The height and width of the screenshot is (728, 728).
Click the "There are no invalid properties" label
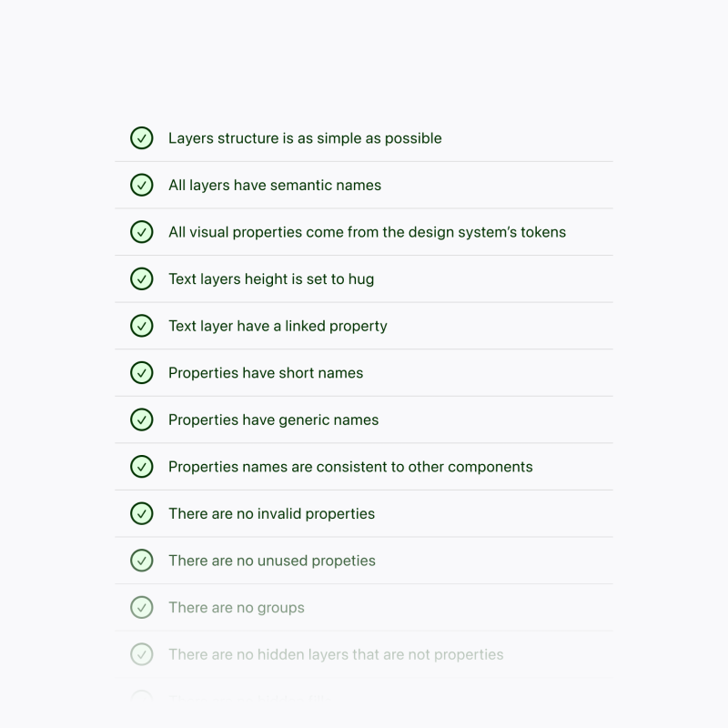click(270, 513)
